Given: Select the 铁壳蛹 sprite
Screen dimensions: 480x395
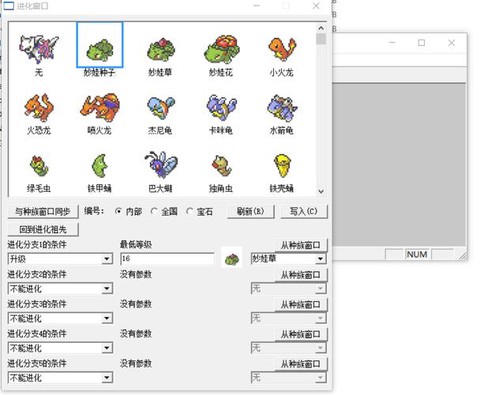Looking at the screenshot, I should (x=282, y=166).
